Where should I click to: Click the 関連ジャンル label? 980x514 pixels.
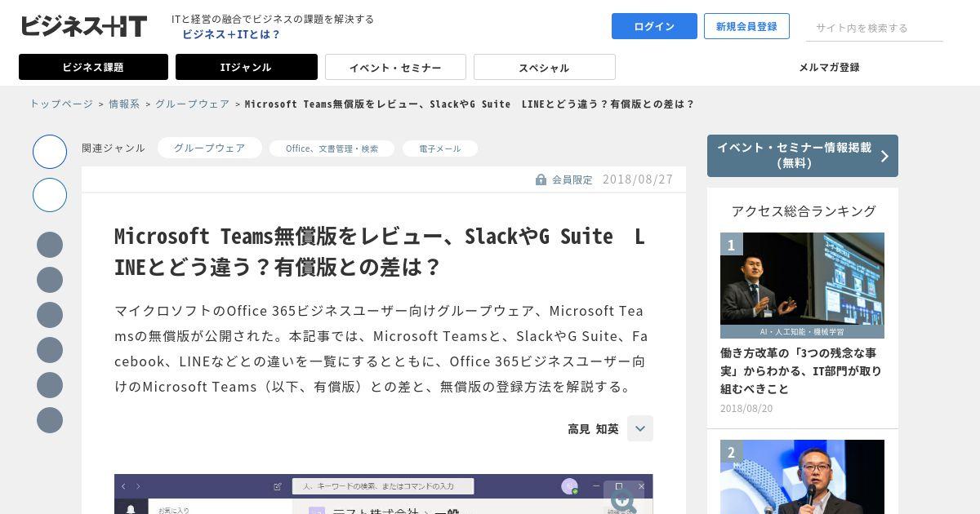(x=114, y=148)
